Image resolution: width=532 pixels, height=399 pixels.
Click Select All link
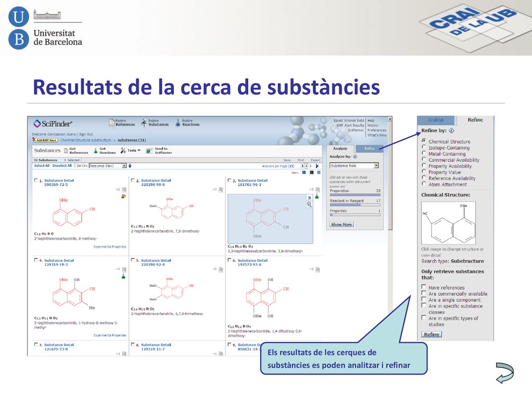(42, 166)
